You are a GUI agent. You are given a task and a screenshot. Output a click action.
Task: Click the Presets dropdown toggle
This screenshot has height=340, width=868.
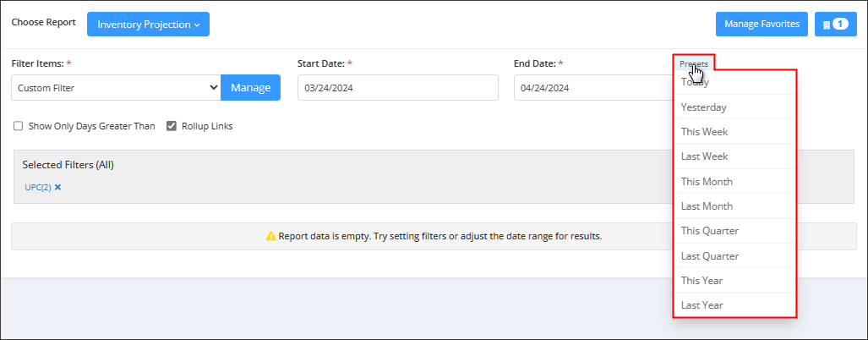(694, 63)
